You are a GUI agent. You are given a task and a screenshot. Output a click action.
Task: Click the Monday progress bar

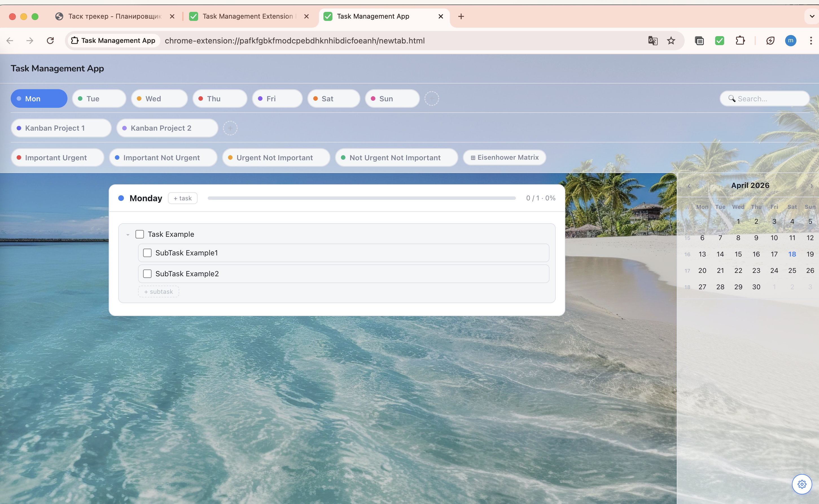pos(361,198)
